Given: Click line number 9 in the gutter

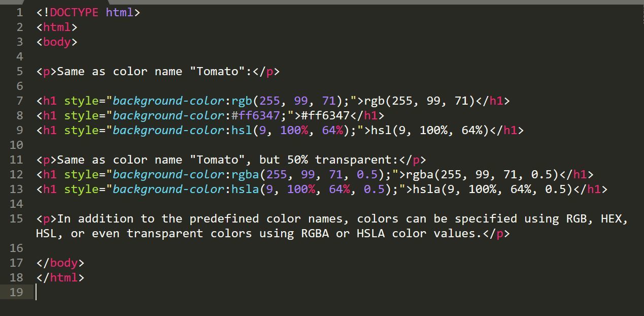Looking at the screenshot, I should click(x=20, y=130).
